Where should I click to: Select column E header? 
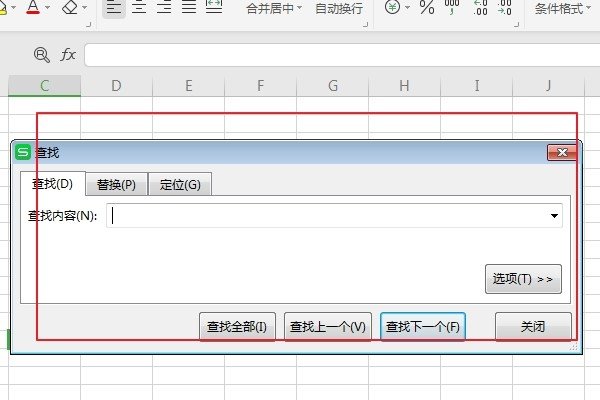188,86
